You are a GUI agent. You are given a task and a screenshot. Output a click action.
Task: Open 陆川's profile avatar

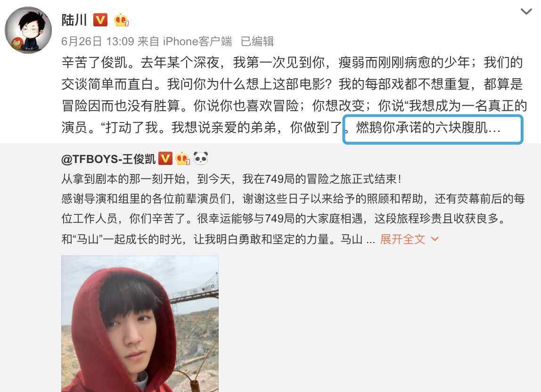pyautogui.click(x=28, y=30)
